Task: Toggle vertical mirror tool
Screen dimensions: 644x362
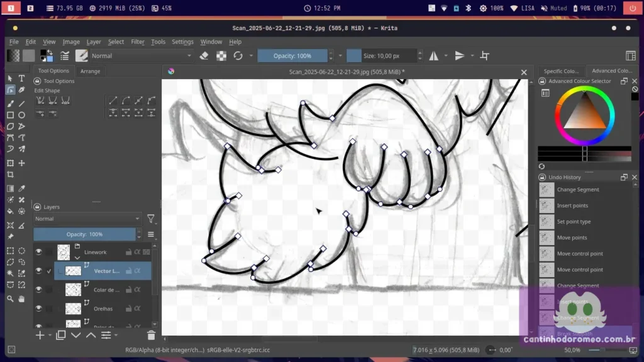Action: pyautogui.click(x=460, y=56)
